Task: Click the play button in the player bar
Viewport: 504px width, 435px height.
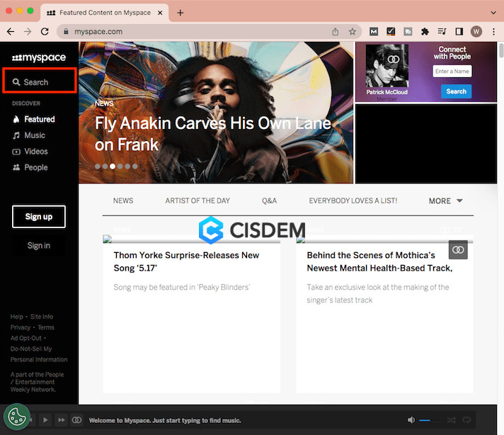Action: click(45, 420)
